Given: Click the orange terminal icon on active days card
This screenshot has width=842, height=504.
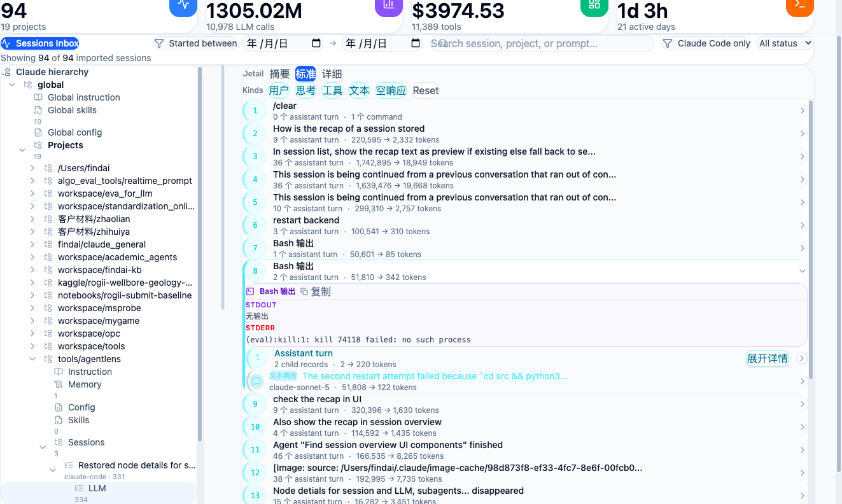Looking at the screenshot, I should 800,4.
